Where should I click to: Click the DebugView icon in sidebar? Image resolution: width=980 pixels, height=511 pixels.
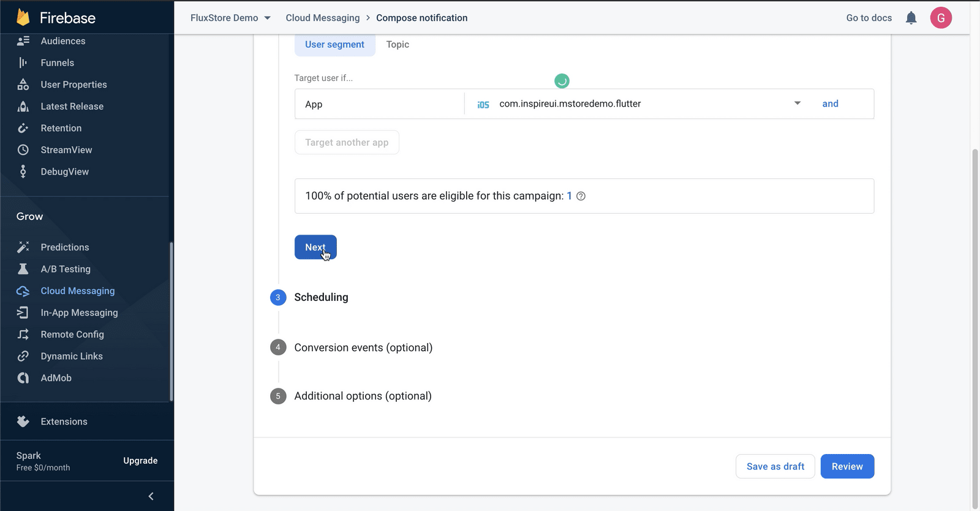(23, 172)
